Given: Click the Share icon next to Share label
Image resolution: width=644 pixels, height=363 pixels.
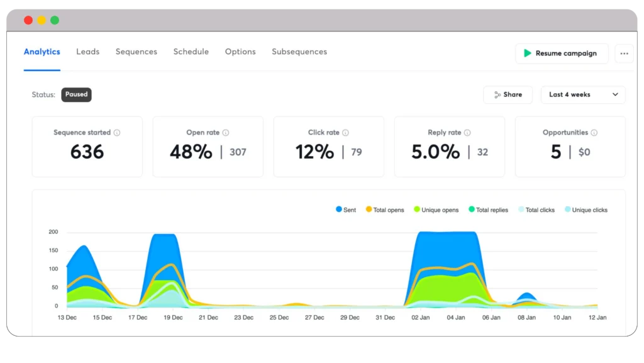Looking at the screenshot, I should 496,94.
